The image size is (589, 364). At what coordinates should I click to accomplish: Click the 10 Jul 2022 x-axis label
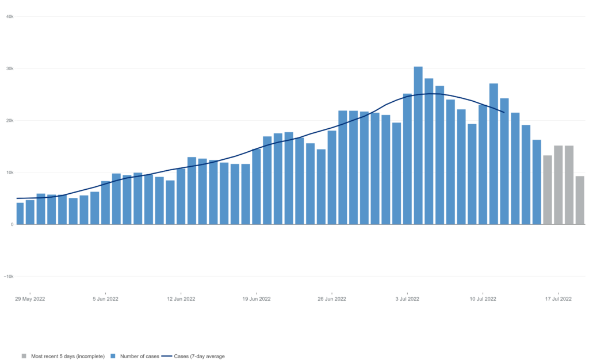point(483,299)
